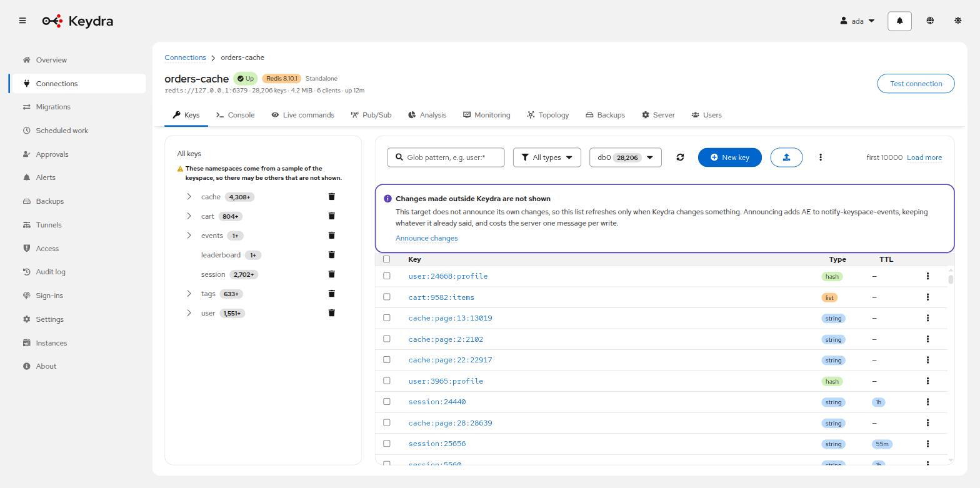Open actions for session:24440
The image size is (980, 488).
point(927,402)
